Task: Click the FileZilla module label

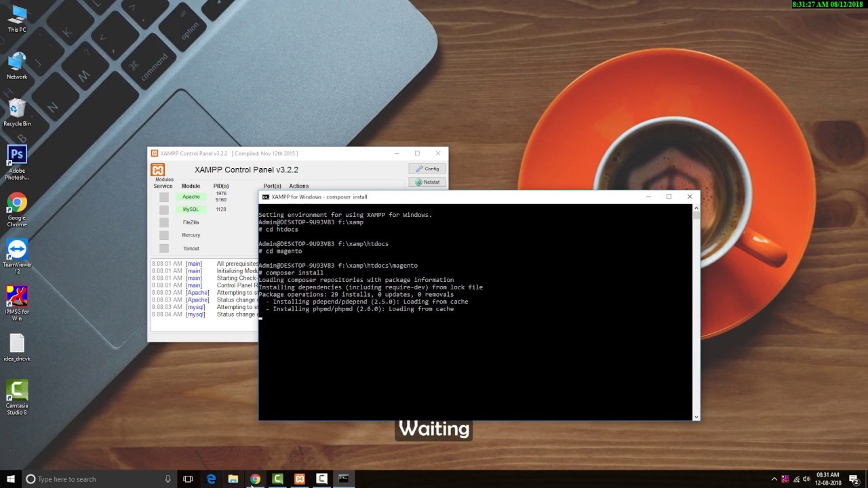Action: pos(191,222)
